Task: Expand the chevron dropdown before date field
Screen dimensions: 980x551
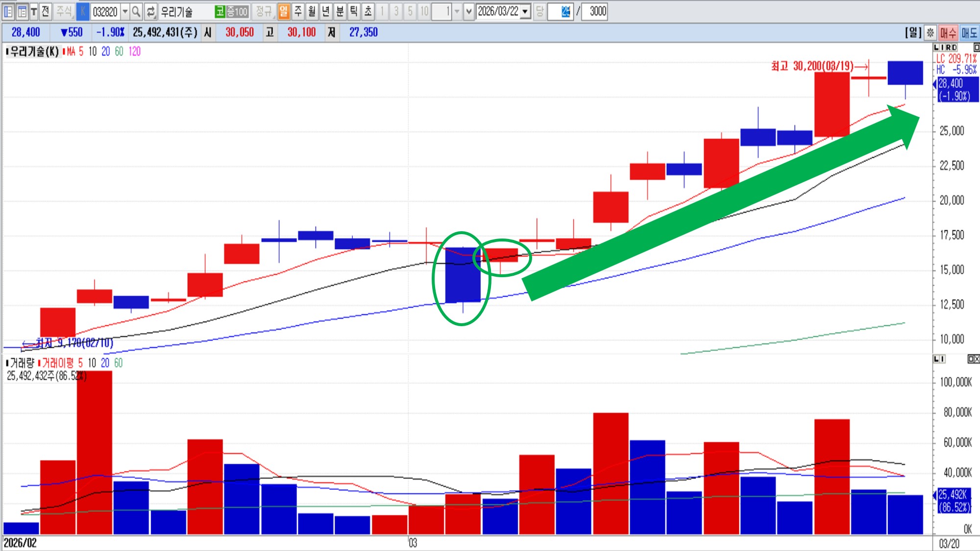Action: click(x=469, y=11)
